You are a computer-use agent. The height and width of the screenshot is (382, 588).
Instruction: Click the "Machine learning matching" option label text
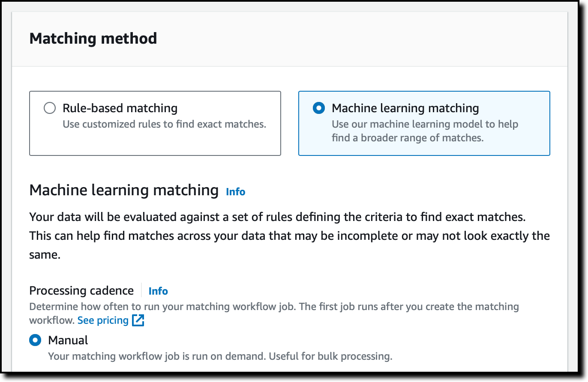405,108
